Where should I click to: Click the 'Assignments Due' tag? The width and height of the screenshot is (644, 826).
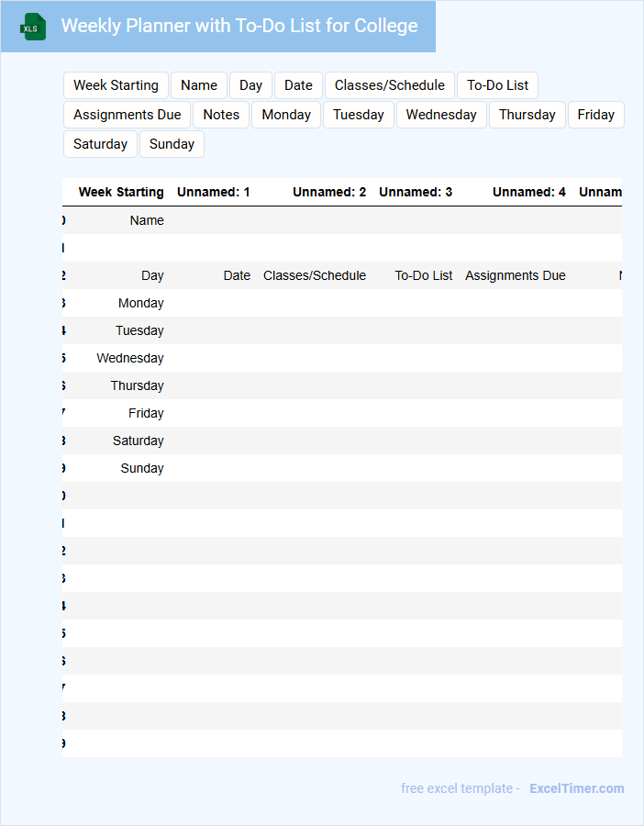(128, 115)
